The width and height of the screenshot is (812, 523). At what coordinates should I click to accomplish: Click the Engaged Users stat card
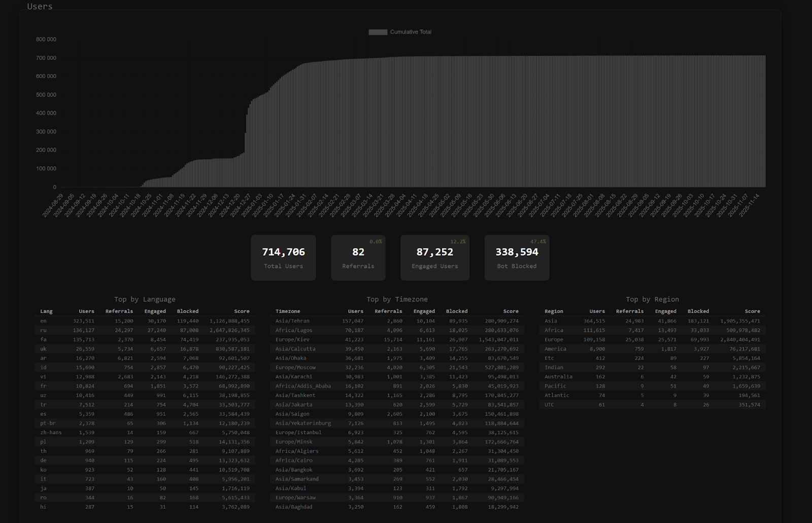434,258
